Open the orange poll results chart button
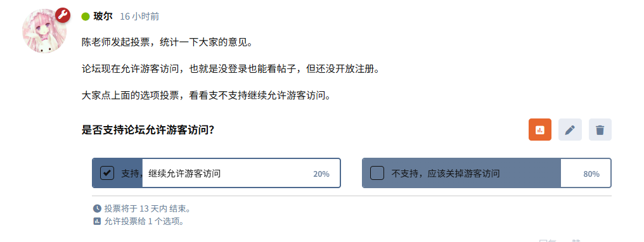Viewport: 644px width, 242px height. (539, 130)
